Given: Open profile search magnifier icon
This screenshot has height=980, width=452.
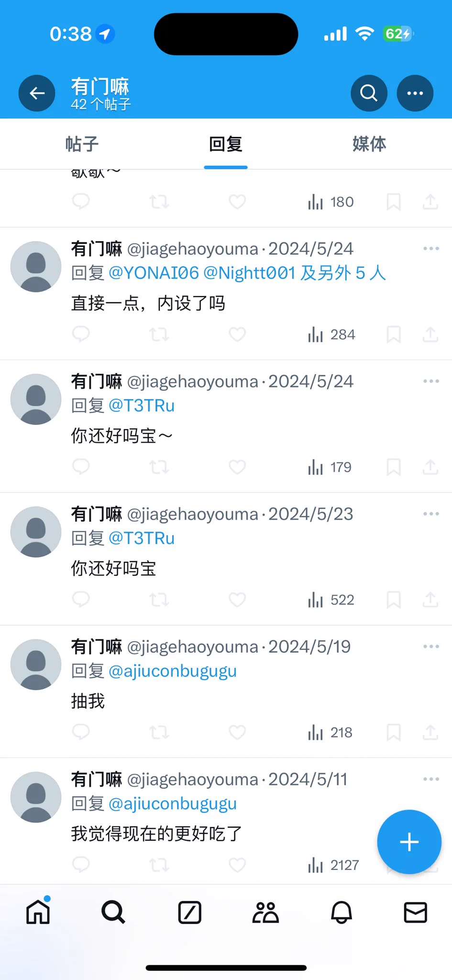Looking at the screenshot, I should [369, 93].
